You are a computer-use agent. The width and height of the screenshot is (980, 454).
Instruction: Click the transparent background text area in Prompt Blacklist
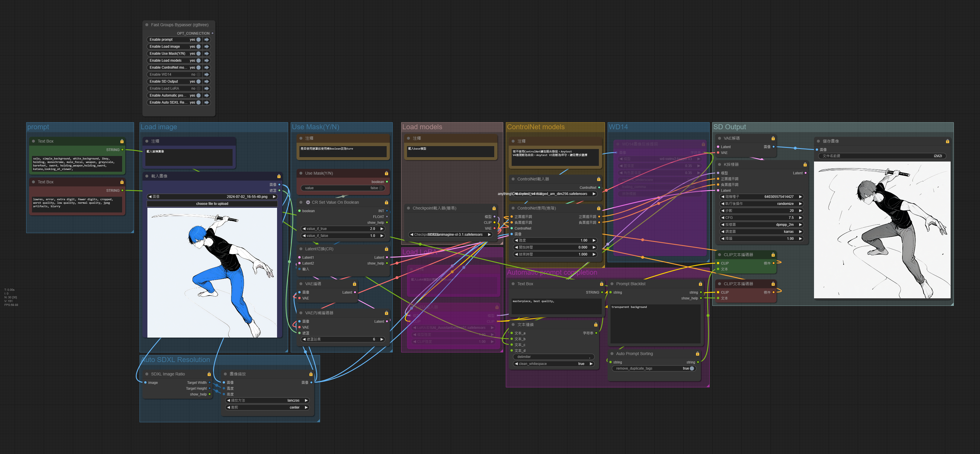pos(655,324)
